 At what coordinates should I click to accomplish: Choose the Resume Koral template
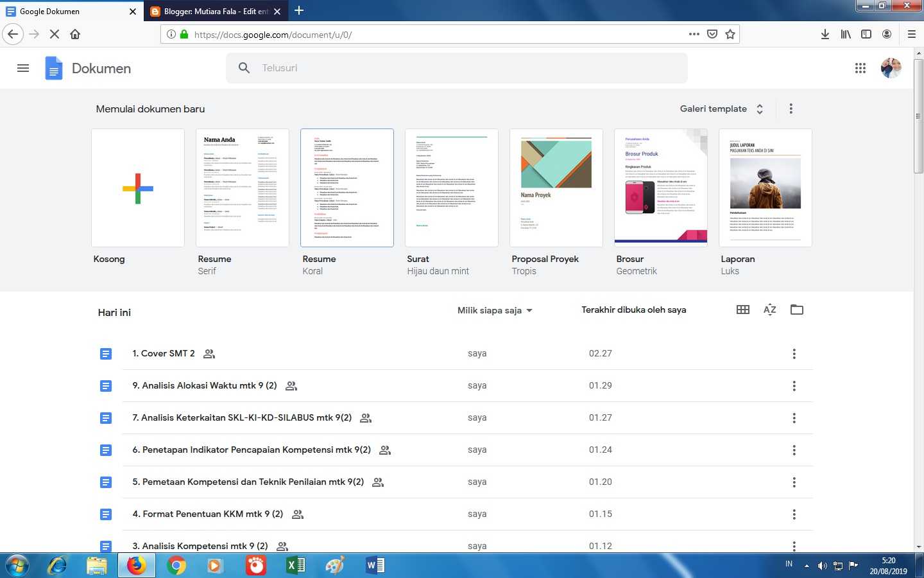tap(347, 188)
